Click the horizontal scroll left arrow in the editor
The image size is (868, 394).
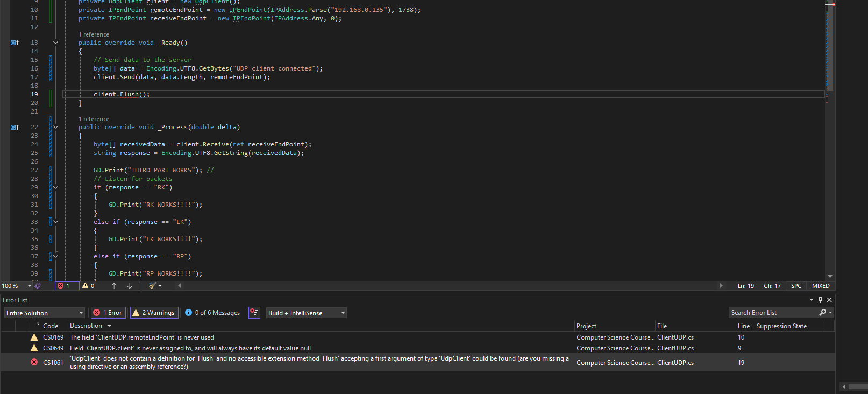click(180, 286)
